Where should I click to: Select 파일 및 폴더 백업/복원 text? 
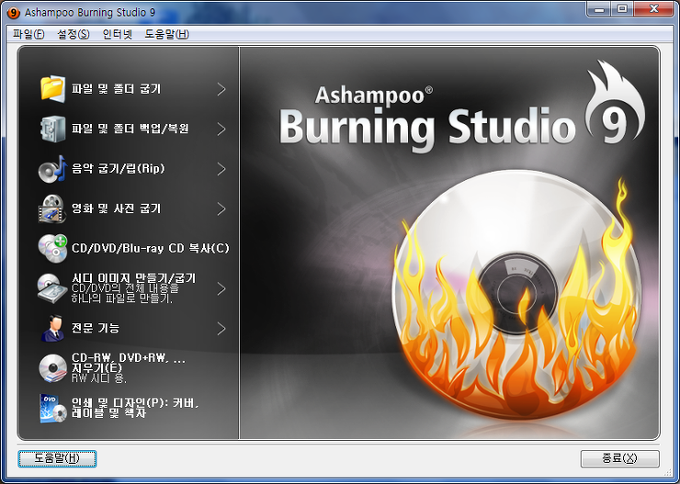tap(130, 129)
